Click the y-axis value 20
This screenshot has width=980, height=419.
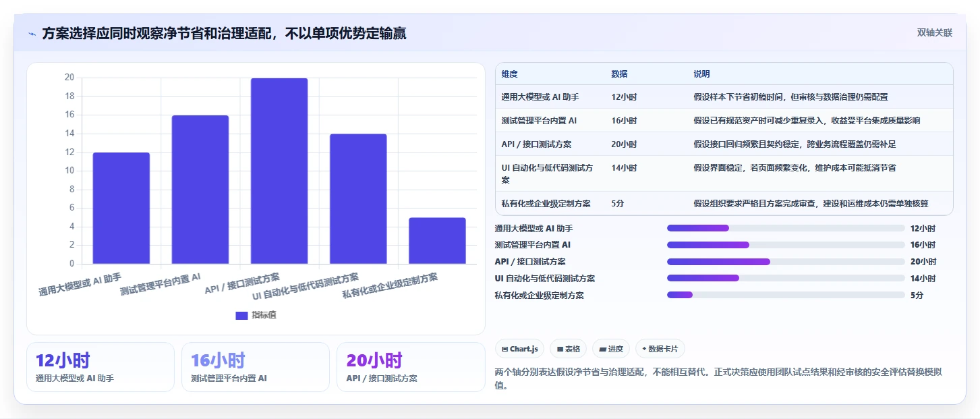coord(69,78)
